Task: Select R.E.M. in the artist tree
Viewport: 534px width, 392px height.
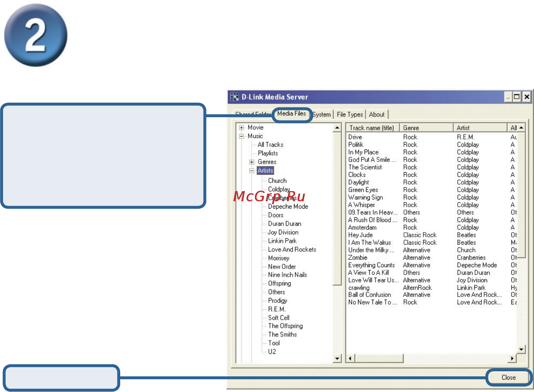Action: tap(277, 309)
